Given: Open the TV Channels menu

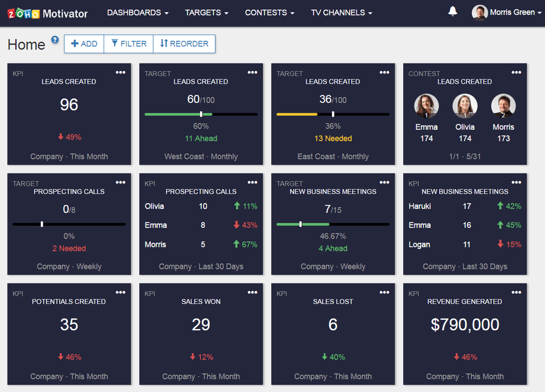Looking at the screenshot, I should point(341,13).
